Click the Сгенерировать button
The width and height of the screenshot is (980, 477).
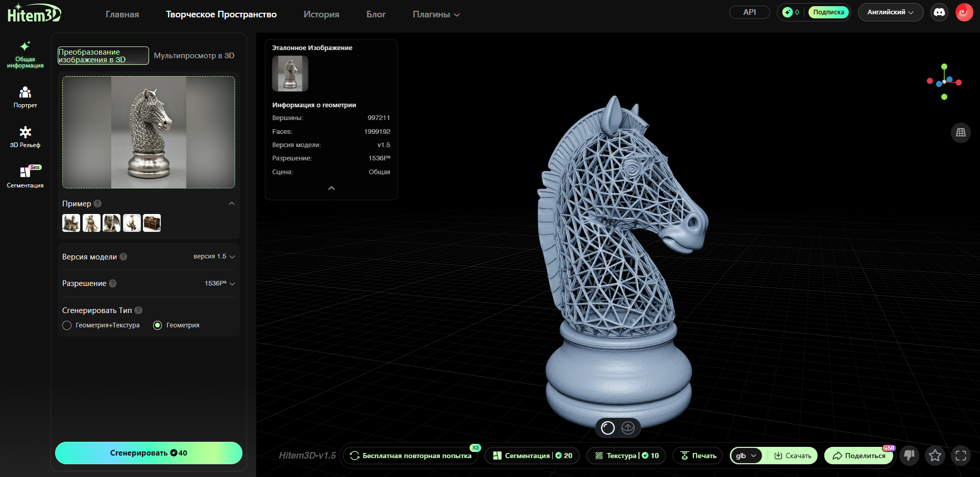(x=149, y=453)
